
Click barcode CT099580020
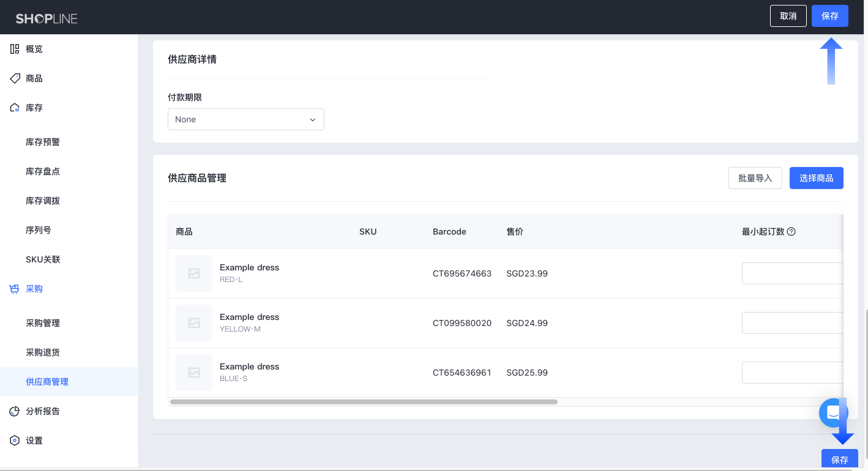(462, 323)
